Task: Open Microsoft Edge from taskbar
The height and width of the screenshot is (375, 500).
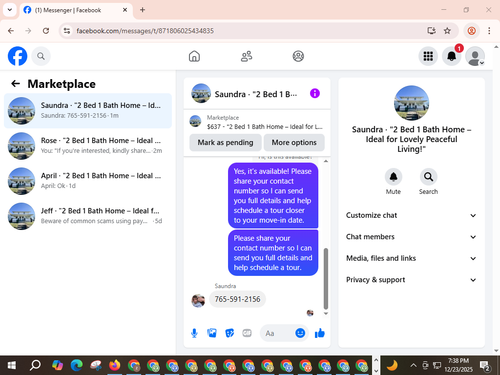Action: 76,365
